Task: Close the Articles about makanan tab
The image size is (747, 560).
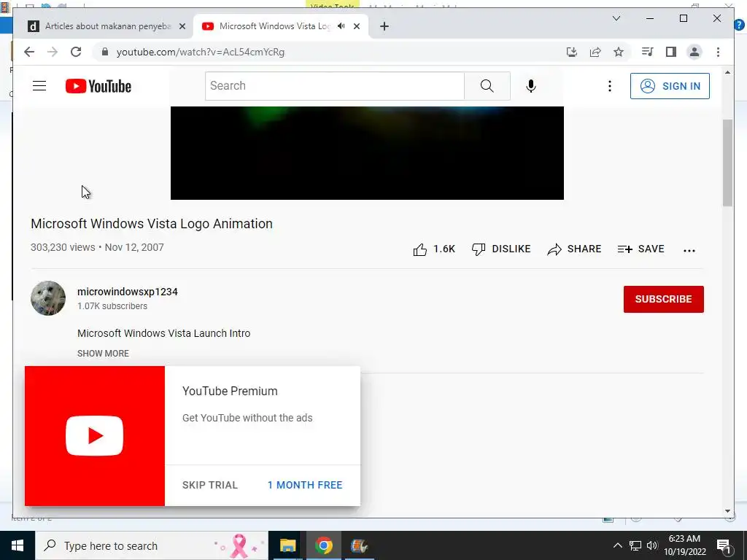Action: [x=182, y=27]
